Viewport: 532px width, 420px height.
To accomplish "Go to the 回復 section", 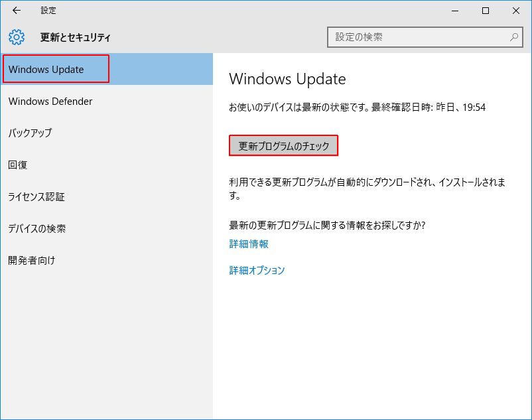I will click(107, 165).
